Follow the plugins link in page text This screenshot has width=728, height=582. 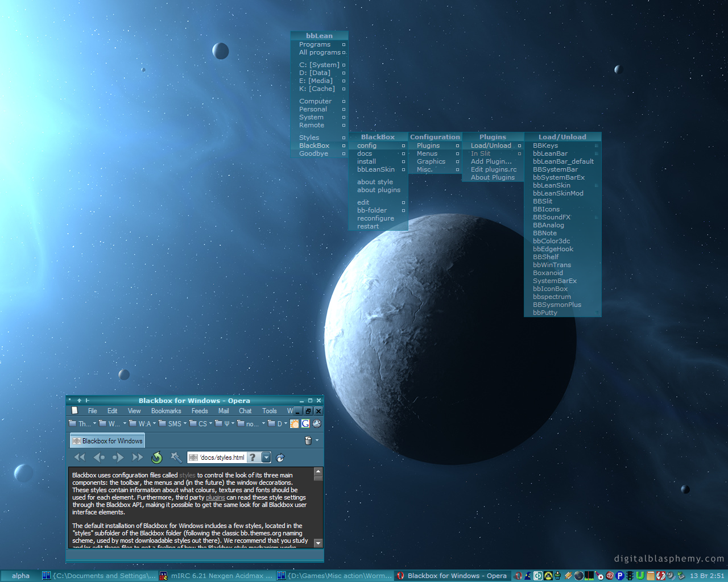[216, 497]
